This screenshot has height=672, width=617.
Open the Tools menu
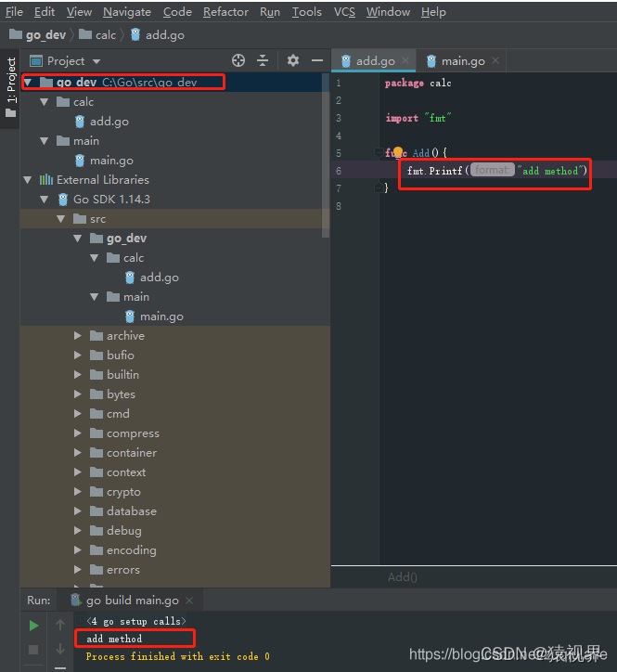(306, 11)
